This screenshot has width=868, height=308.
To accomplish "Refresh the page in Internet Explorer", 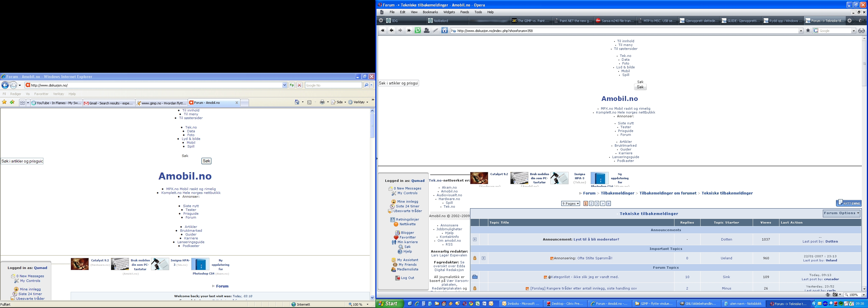I will 292,85.
